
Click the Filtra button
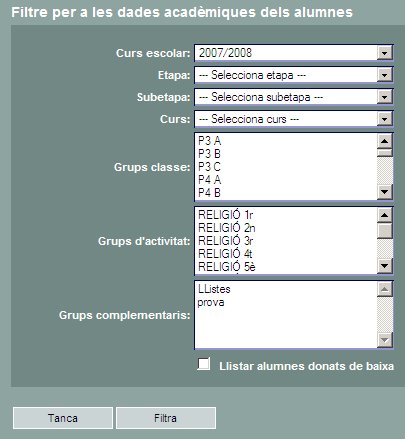tap(166, 418)
